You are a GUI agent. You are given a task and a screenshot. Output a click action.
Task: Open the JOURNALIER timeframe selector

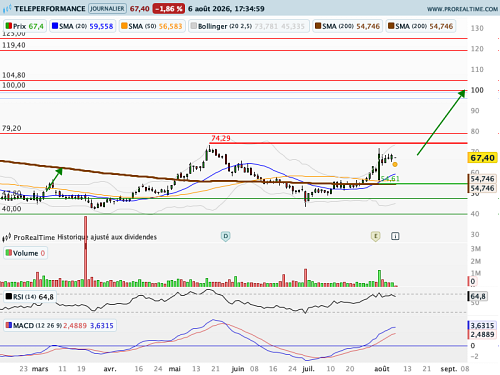point(107,8)
